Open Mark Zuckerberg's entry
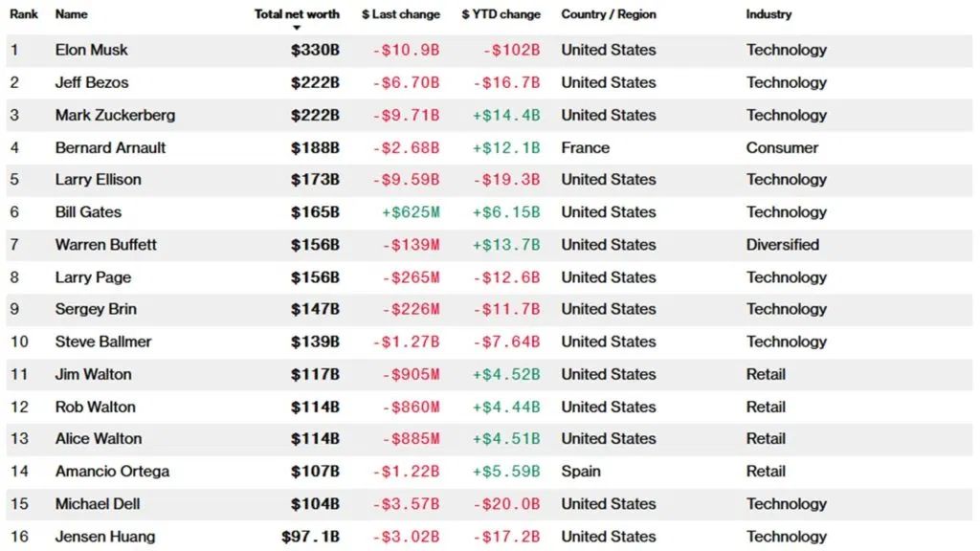 [115, 115]
